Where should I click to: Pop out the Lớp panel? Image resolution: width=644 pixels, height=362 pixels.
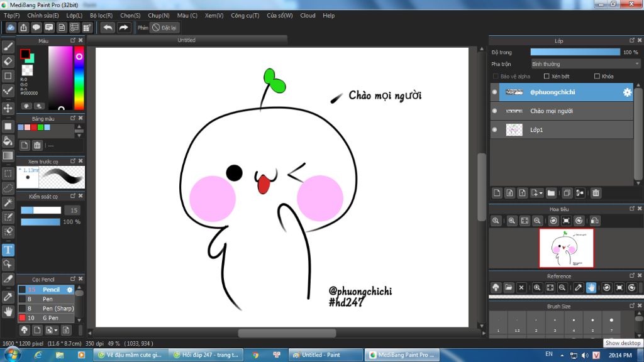pyautogui.click(x=631, y=40)
